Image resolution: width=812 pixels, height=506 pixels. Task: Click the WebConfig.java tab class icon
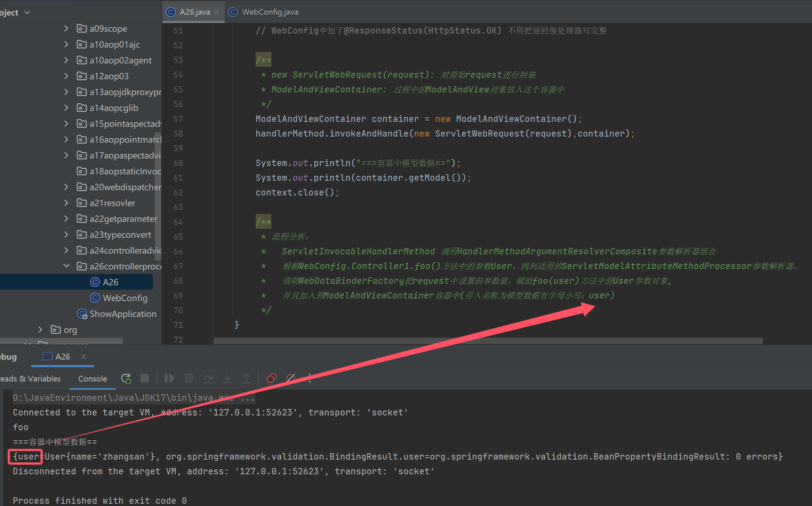(233, 12)
